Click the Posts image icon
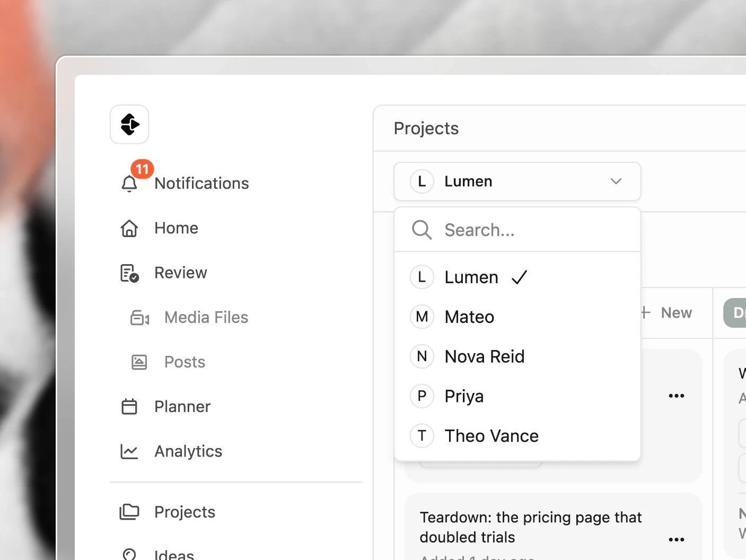 click(x=139, y=362)
